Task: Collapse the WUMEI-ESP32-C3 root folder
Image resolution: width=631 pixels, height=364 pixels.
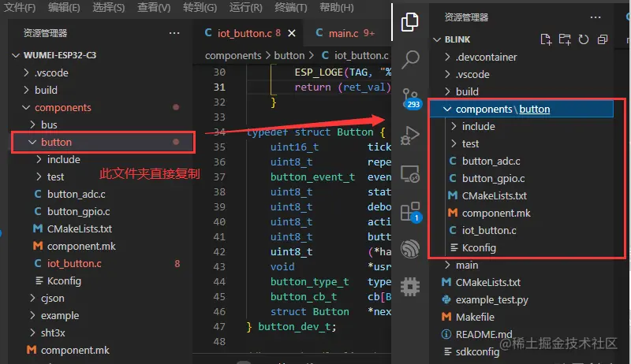Action: pyautogui.click(x=101, y=55)
